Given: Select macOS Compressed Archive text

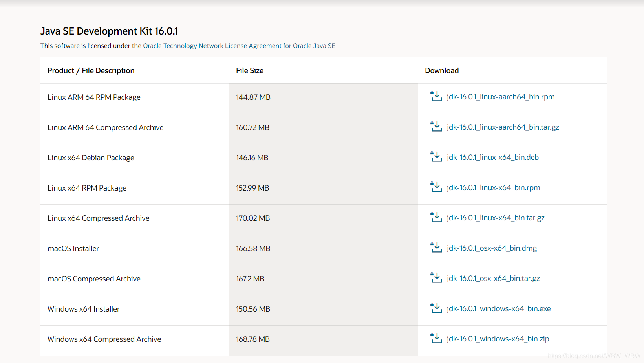Looking at the screenshot, I should coord(94,279).
